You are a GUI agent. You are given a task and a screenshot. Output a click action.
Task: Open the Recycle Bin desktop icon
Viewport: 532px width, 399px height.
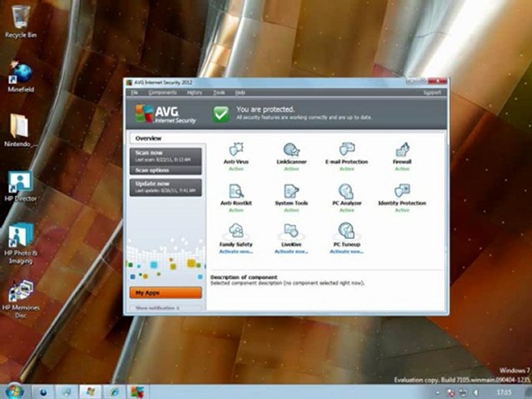coord(21,21)
